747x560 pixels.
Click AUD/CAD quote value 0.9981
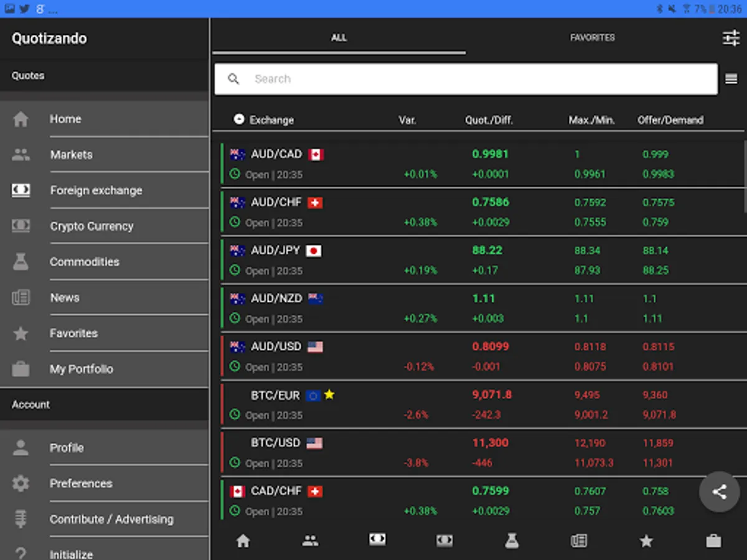tap(491, 154)
